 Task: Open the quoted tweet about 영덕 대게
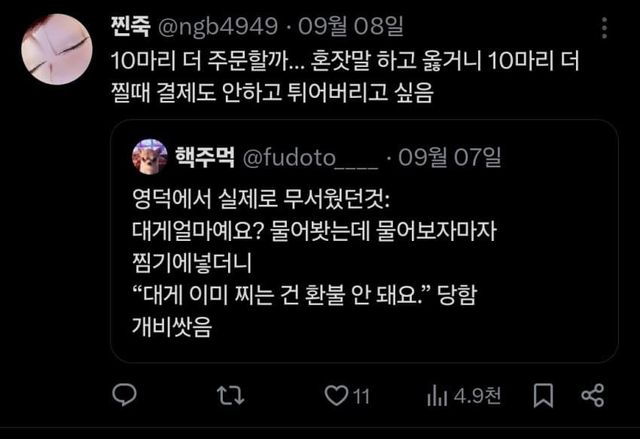364,241
